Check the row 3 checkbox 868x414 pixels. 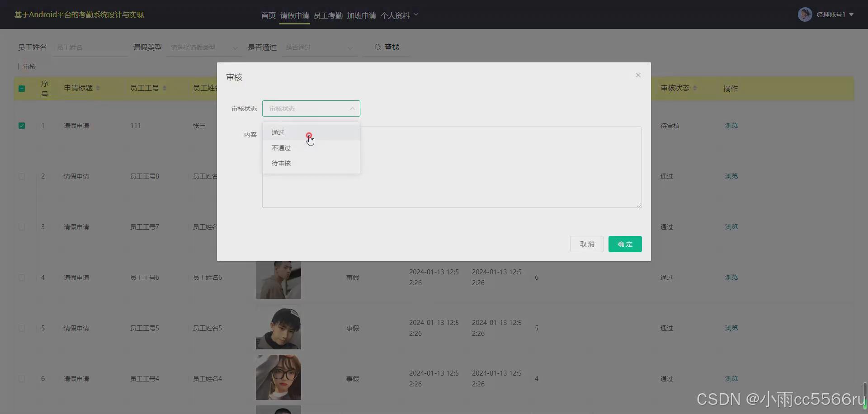click(22, 227)
